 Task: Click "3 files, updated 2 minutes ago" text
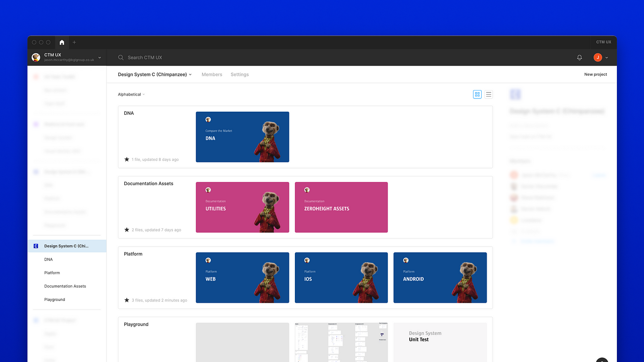(x=159, y=300)
